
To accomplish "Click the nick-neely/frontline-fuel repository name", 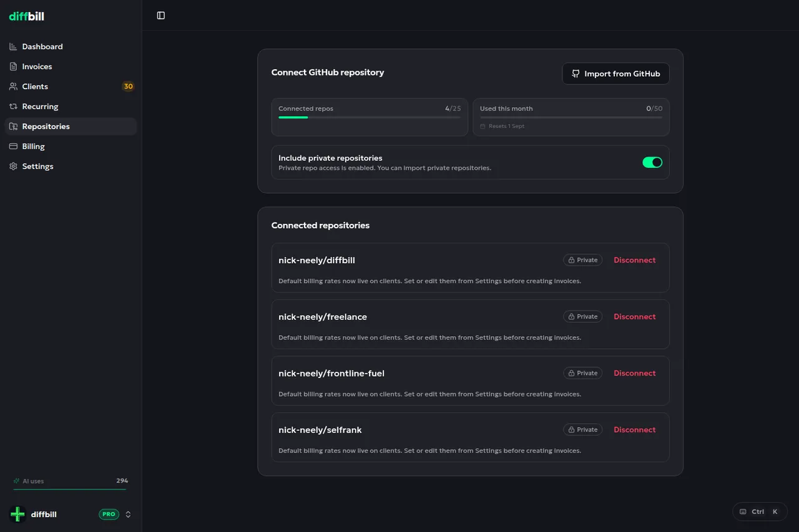I will point(331,373).
